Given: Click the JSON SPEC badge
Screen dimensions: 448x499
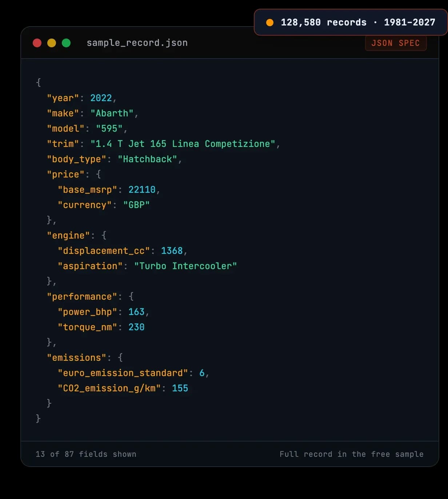Looking at the screenshot, I should [x=396, y=43].
